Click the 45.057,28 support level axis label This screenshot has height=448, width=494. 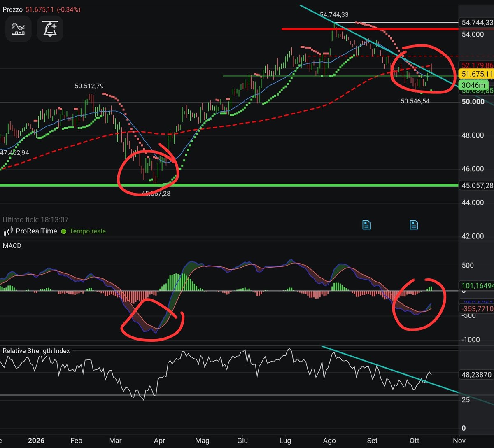pos(477,185)
